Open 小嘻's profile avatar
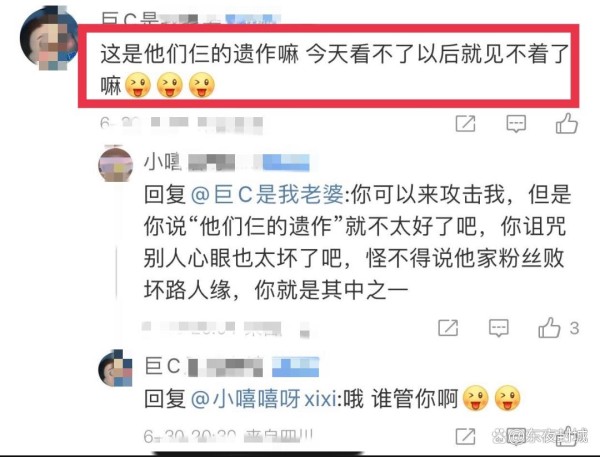Screen dimensions: 600x457 (116, 164)
